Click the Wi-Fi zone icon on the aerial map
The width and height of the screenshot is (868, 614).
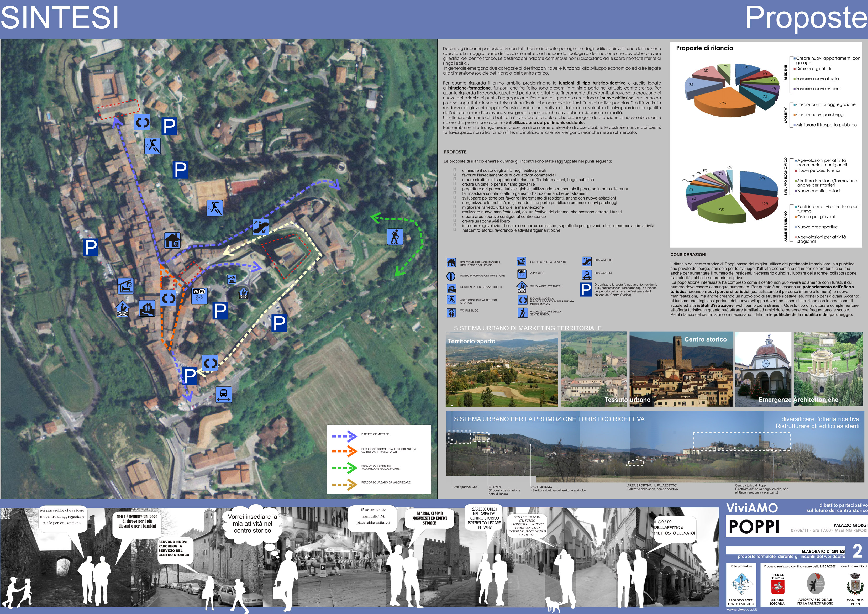coord(199,296)
